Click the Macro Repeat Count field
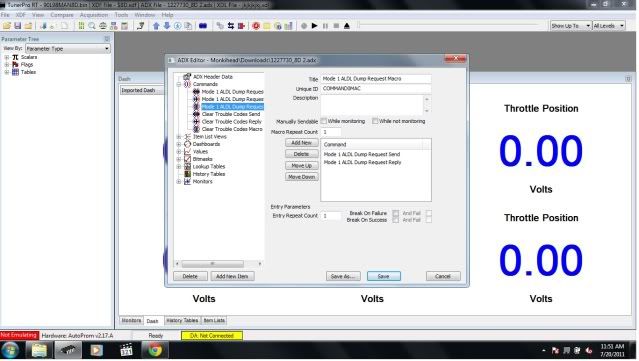Viewport: 639px width, 361px height. [x=331, y=132]
